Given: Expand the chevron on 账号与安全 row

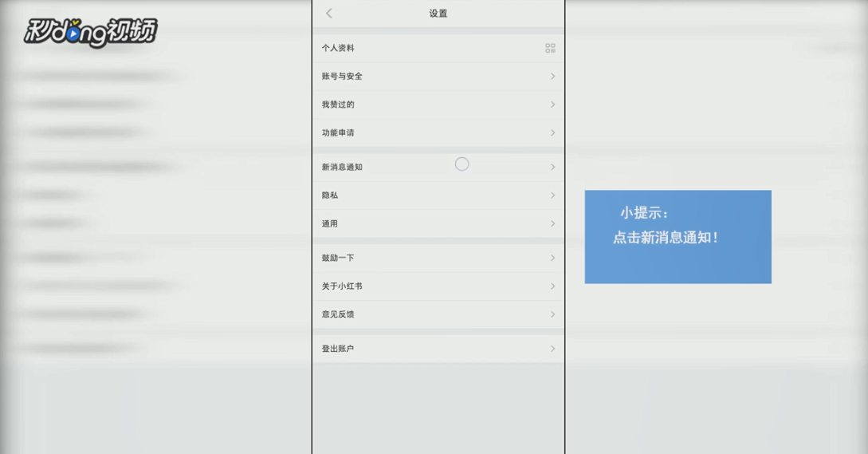Looking at the screenshot, I should (x=552, y=77).
